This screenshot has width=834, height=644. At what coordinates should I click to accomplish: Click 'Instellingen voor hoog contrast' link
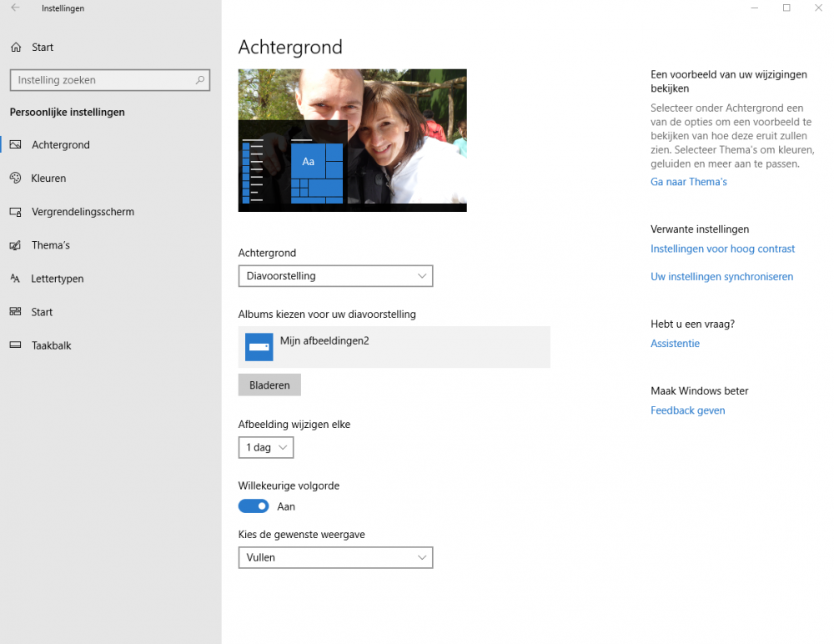tap(722, 249)
